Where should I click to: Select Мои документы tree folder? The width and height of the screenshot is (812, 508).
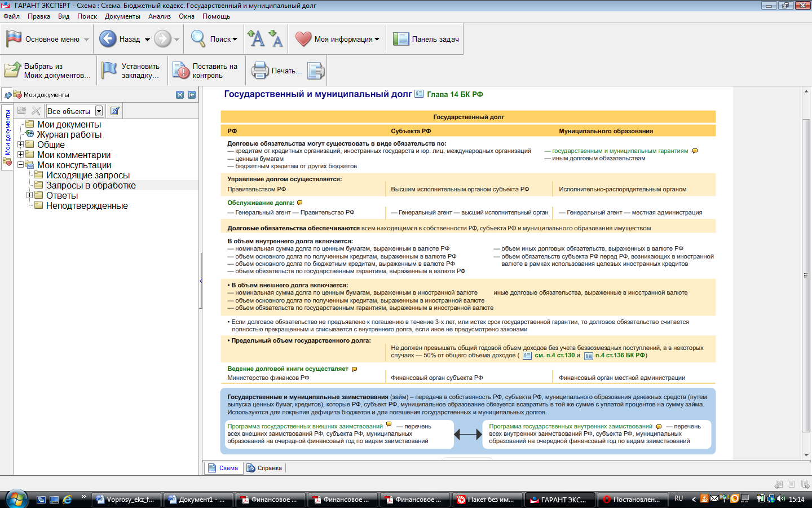coord(69,124)
